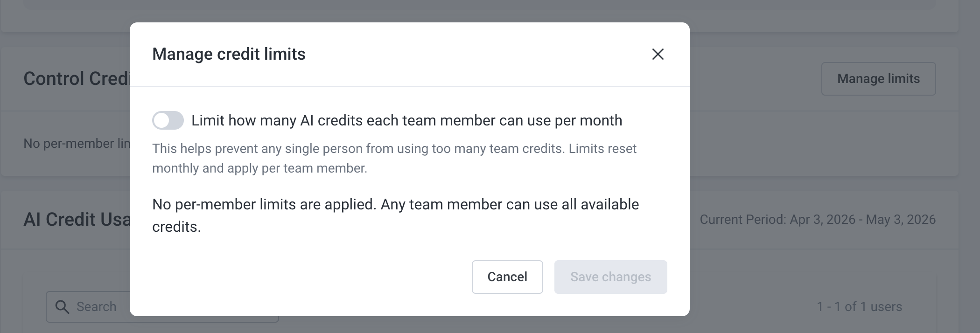This screenshot has width=980, height=333.
Task: Click the Save changes button
Action: pos(610,277)
